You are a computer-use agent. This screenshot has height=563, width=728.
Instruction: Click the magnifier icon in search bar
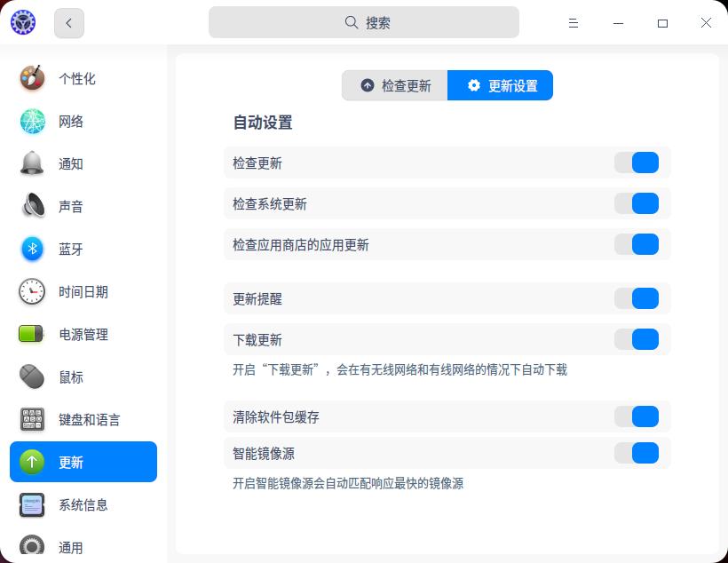click(352, 22)
